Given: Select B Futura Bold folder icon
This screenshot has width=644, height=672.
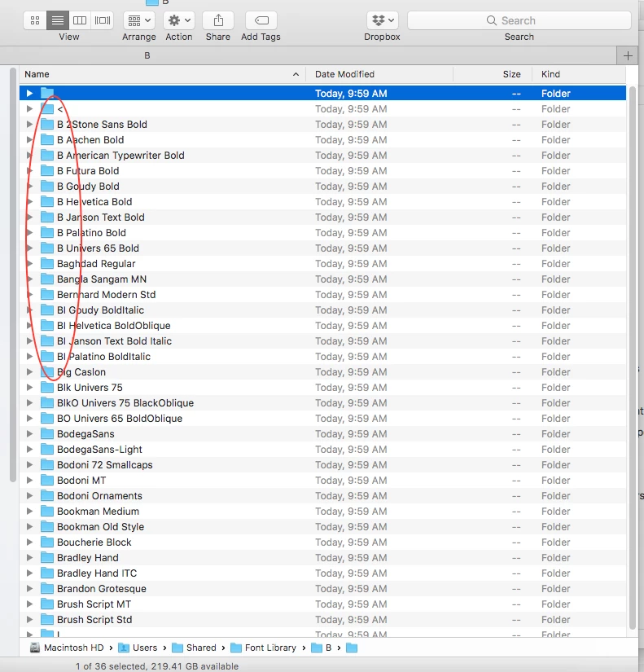Looking at the screenshot, I should pyautogui.click(x=47, y=170).
